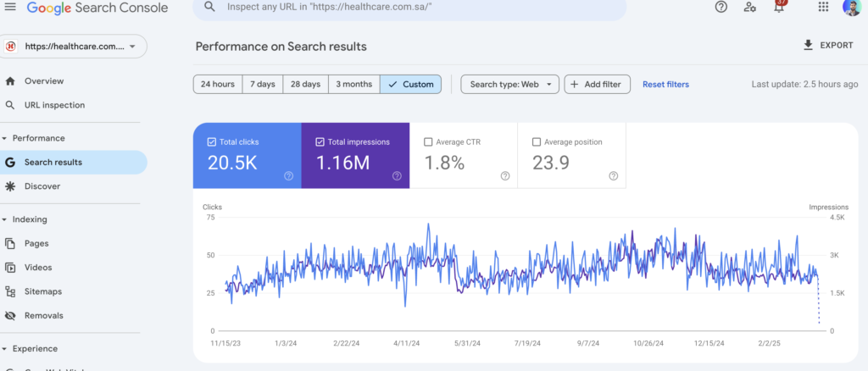This screenshot has height=371, width=868.
Task: Select the 24 hours date range
Action: pos(218,85)
